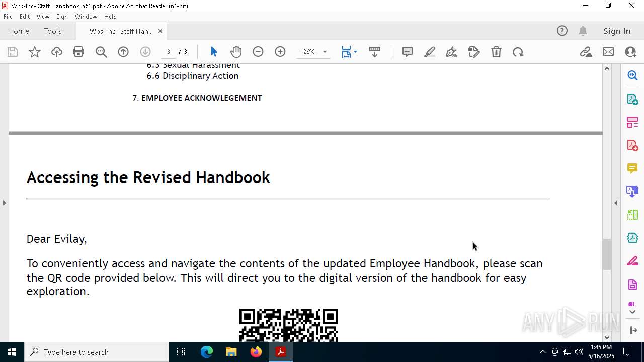Image resolution: width=644 pixels, height=362 pixels.
Task: Show more tools chevron in sidebar
Action: click(632, 312)
